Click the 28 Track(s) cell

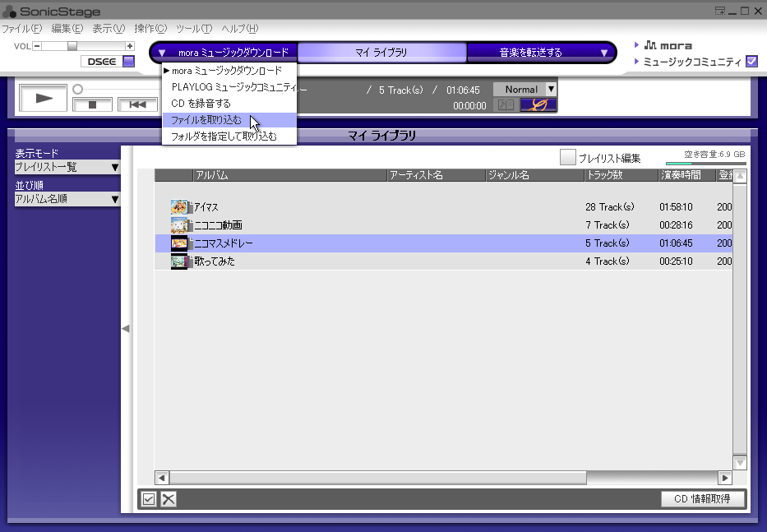(609, 207)
